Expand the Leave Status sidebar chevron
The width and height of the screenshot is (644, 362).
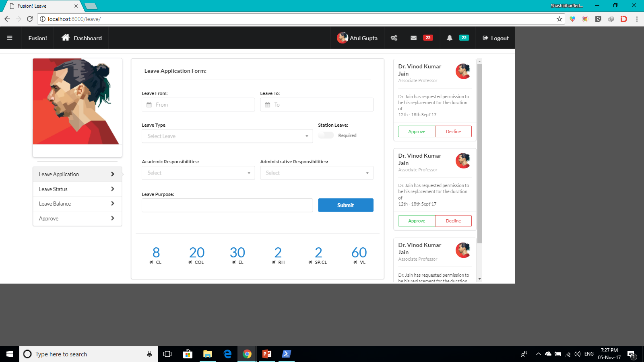click(x=113, y=189)
